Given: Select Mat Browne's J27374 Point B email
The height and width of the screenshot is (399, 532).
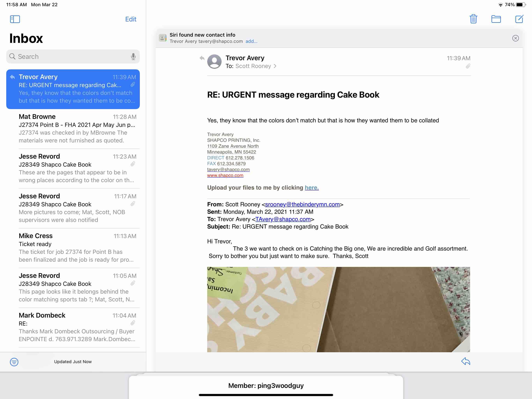Looking at the screenshot, I should [77, 129].
